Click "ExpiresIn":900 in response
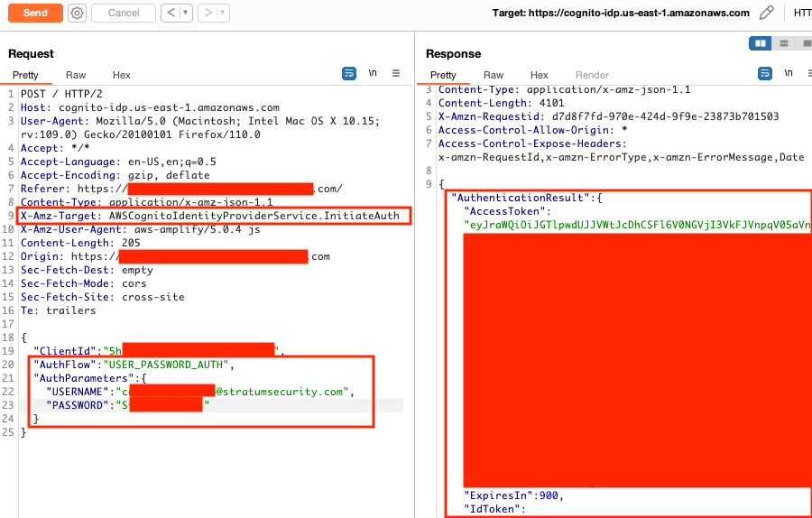 click(x=513, y=495)
